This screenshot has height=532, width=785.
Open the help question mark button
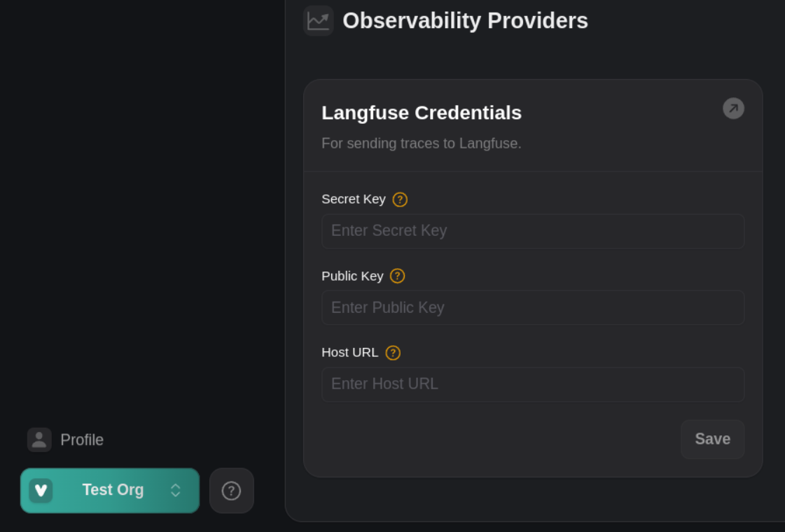231,491
